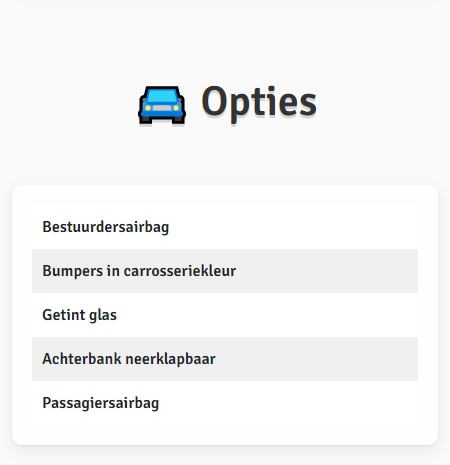Click the word "Bumpers"
Screen dimensions: 450x465
pos(73,271)
